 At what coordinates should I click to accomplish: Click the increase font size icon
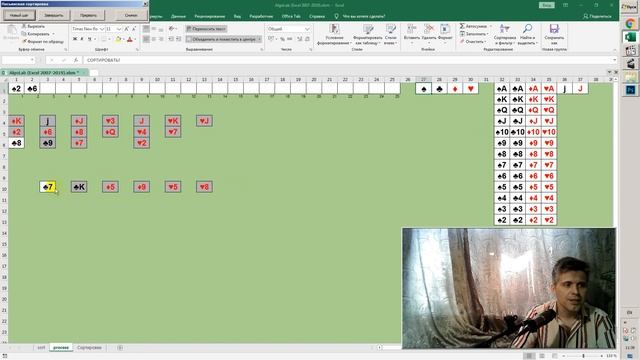pos(127,29)
